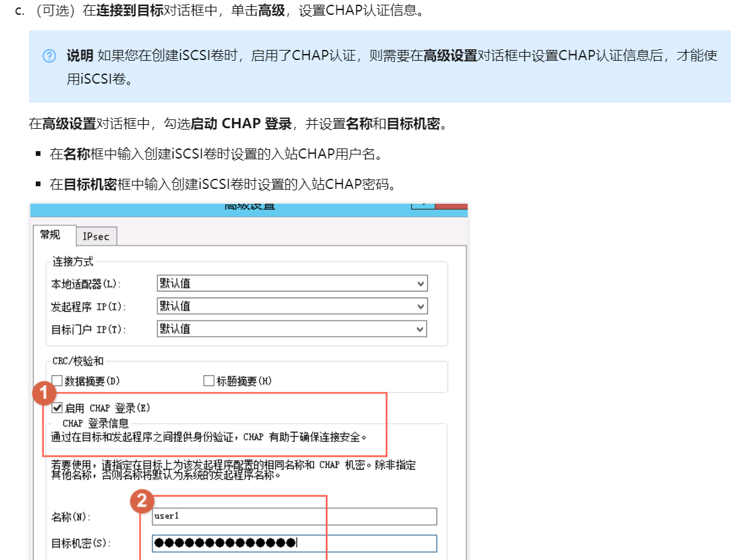Click the 目标机密(S) label
The height and width of the screenshot is (560, 745).
81,543
